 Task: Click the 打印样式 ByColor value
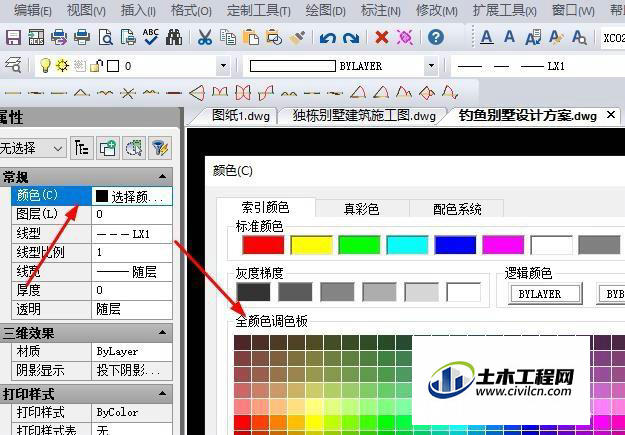[x=132, y=412]
